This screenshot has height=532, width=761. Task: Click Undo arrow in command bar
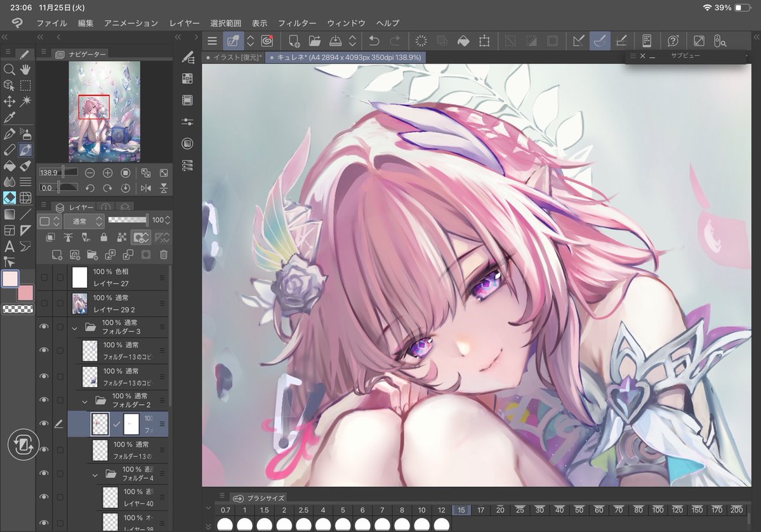(374, 41)
